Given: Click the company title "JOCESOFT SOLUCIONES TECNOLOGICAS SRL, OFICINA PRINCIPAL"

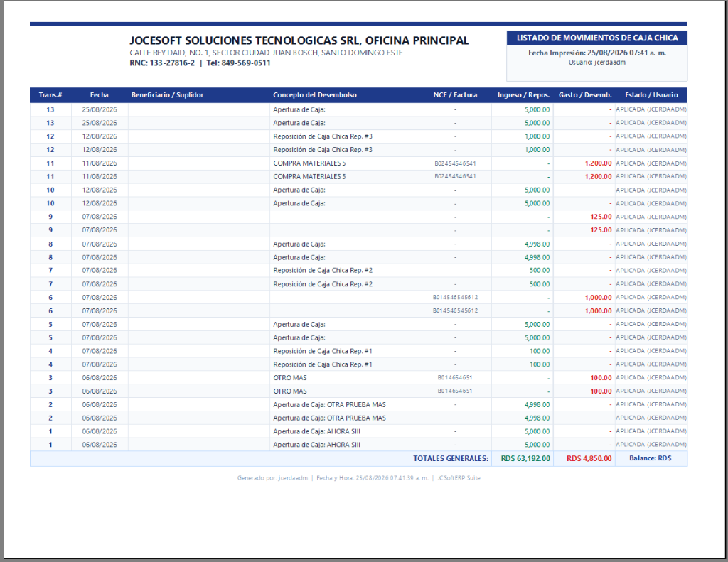Looking at the screenshot, I should click(299, 40).
